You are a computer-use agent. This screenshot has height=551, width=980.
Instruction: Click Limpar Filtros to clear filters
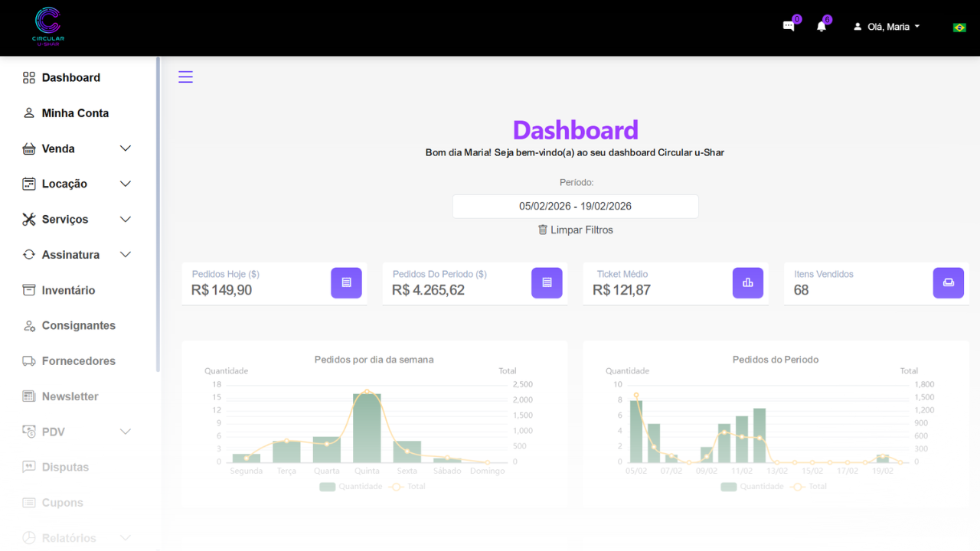[x=575, y=230]
